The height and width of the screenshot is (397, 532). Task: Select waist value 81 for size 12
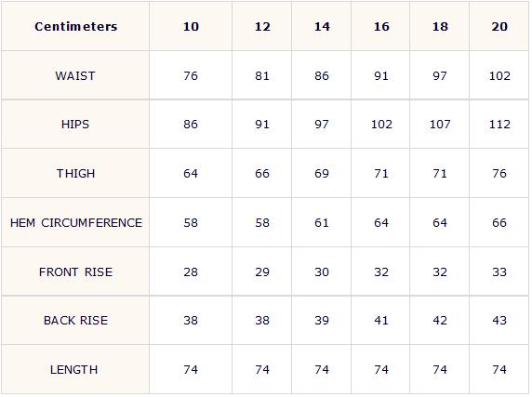(262, 75)
